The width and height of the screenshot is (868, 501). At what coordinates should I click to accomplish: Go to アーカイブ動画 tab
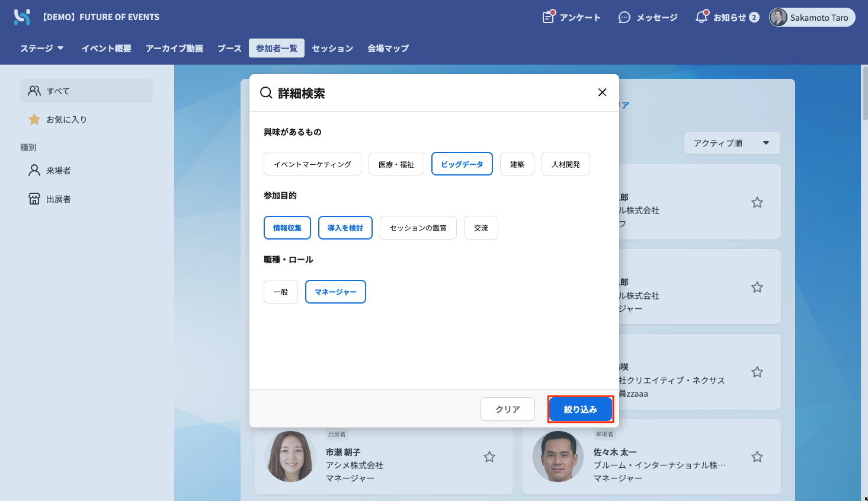coord(174,48)
